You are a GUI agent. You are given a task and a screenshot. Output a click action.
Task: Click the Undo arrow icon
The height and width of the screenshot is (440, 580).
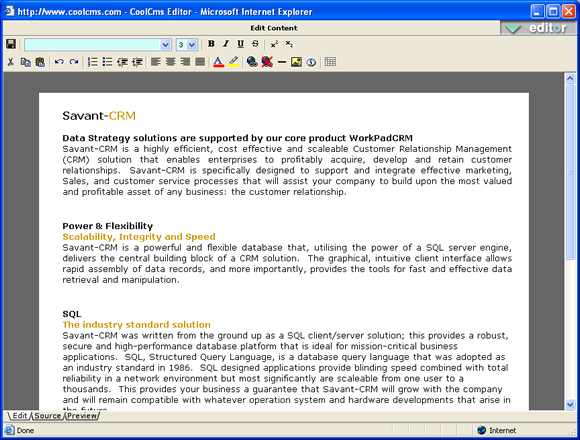point(59,62)
